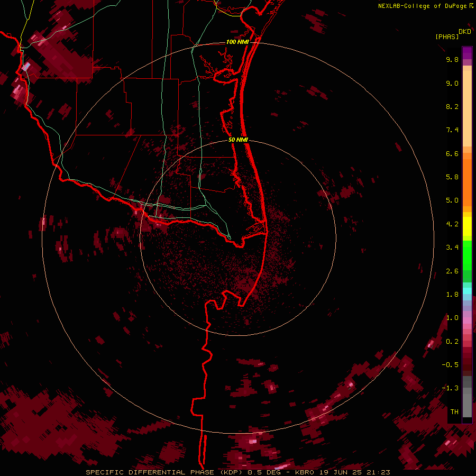The image size is (476, 476).
Task: Click the 8.2 value on color scale
Action: (x=452, y=106)
